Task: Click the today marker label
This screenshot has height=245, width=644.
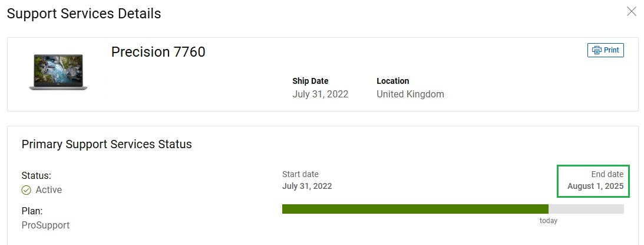Action: coord(549,221)
